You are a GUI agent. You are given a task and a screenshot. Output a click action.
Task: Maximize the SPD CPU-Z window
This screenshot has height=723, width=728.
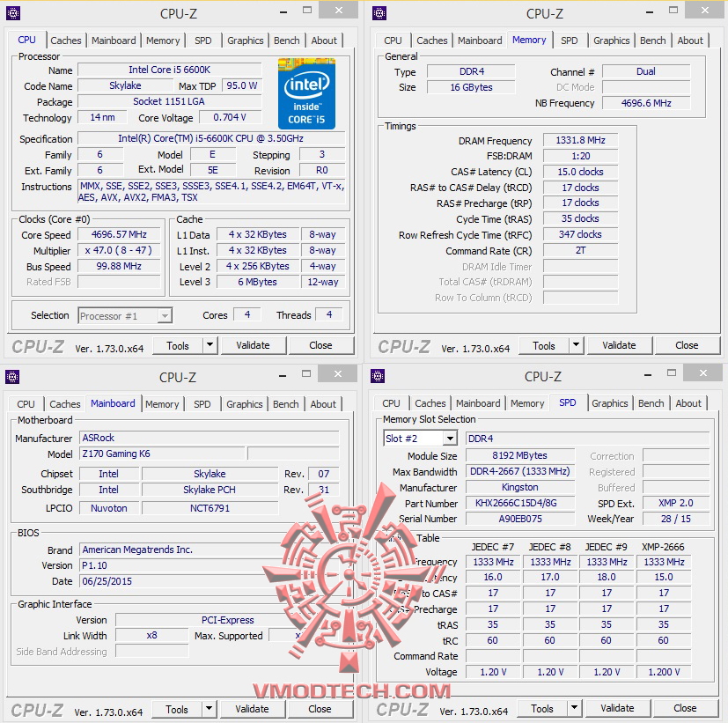click(672, 373)
